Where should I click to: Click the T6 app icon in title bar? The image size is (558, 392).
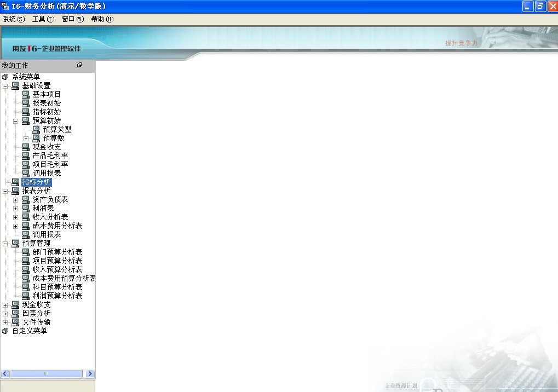pos(5,6)
